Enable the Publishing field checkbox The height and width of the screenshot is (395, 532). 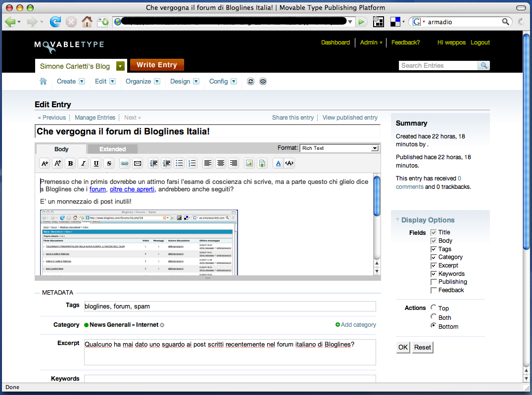click(433, 282)
